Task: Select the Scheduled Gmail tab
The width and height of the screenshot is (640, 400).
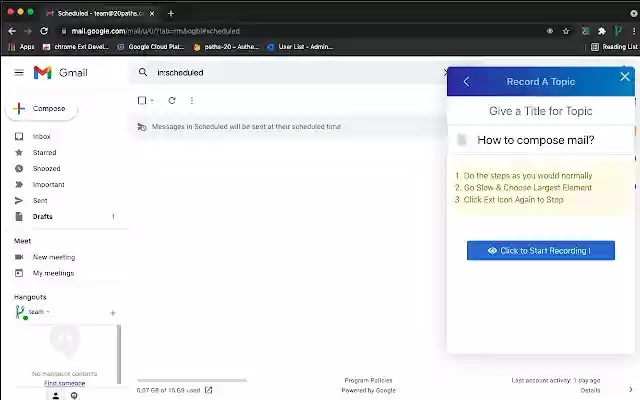Action: click(x=100, y=13)
